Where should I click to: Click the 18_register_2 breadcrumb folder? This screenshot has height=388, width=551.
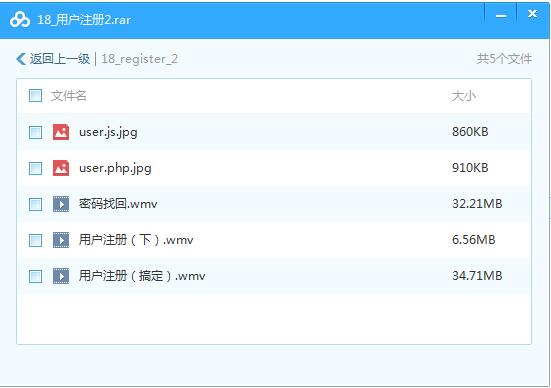(140, 59)
